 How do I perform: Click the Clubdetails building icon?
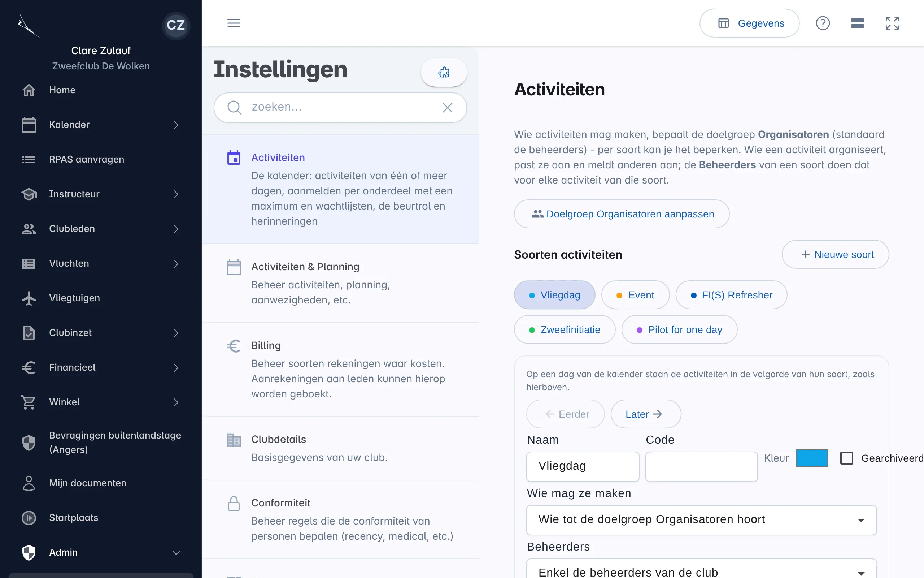pos(234,440)
